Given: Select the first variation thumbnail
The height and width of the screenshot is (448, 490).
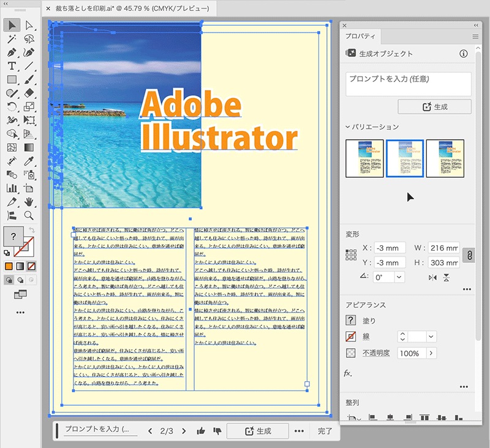Looking at the screenshot, I should 364,159.
